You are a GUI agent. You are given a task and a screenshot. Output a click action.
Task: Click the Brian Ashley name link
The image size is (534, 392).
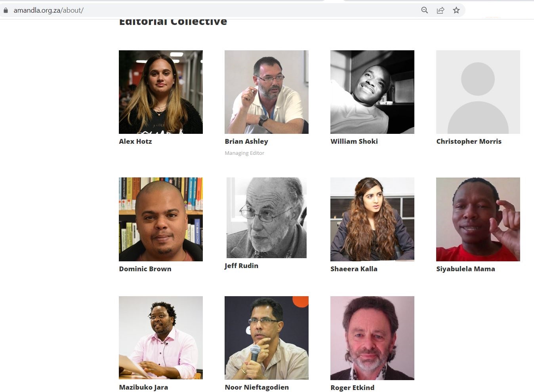click(246, 141)
